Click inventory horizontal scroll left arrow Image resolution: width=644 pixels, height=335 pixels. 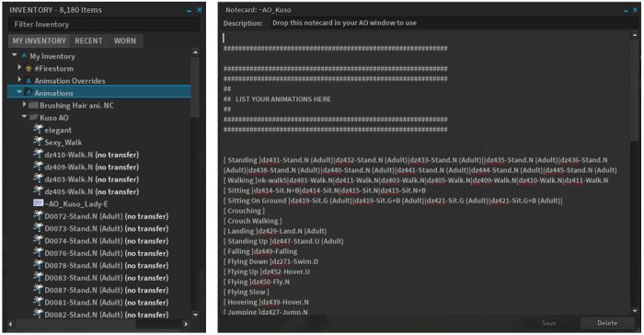[11, 324]
